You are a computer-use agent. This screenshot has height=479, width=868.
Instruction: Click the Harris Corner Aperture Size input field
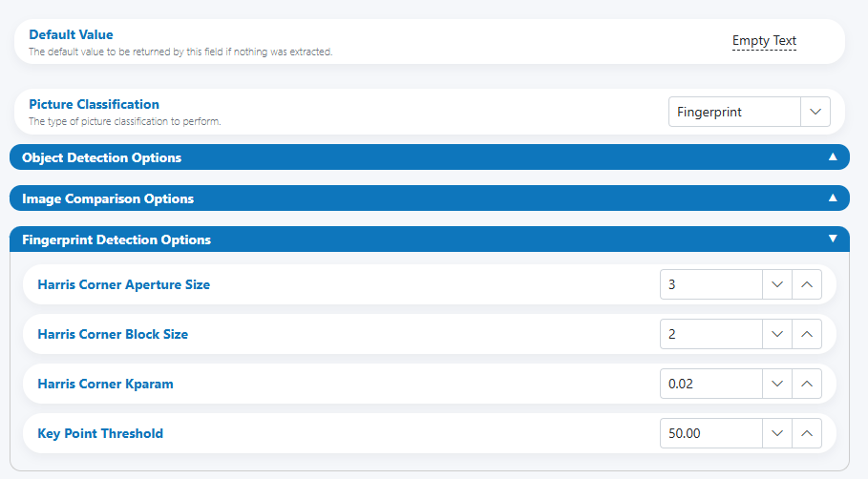click(711, 284)
